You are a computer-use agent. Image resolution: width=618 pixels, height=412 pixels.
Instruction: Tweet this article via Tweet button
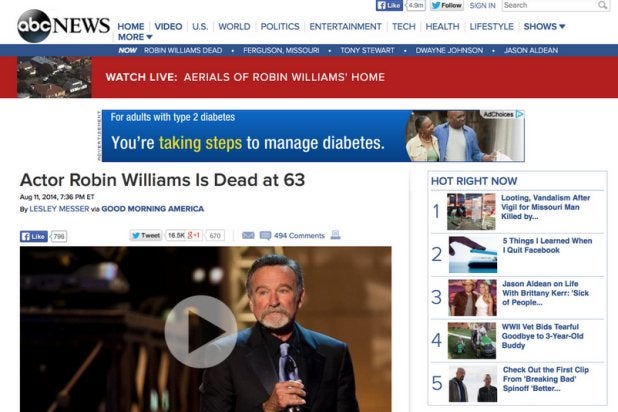(x=146, y=236)
